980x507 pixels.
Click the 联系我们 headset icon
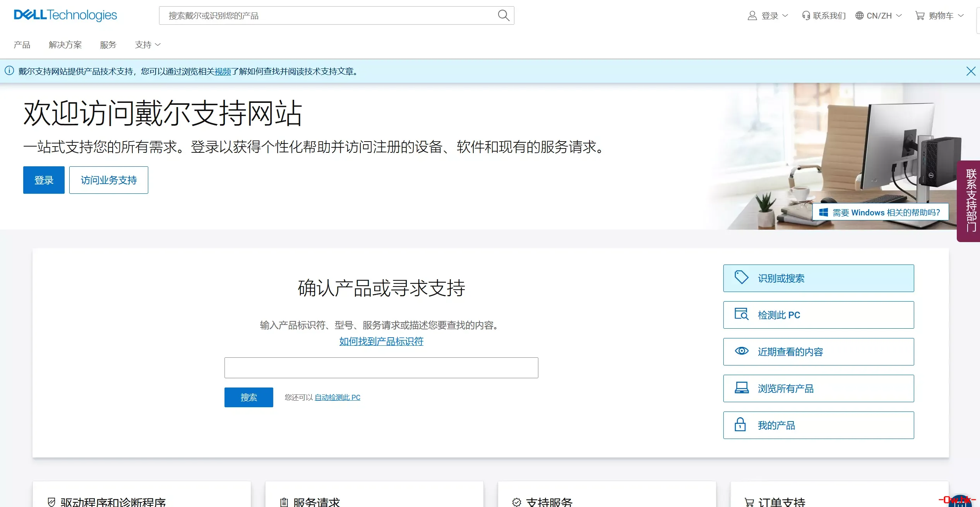[806, 15]
